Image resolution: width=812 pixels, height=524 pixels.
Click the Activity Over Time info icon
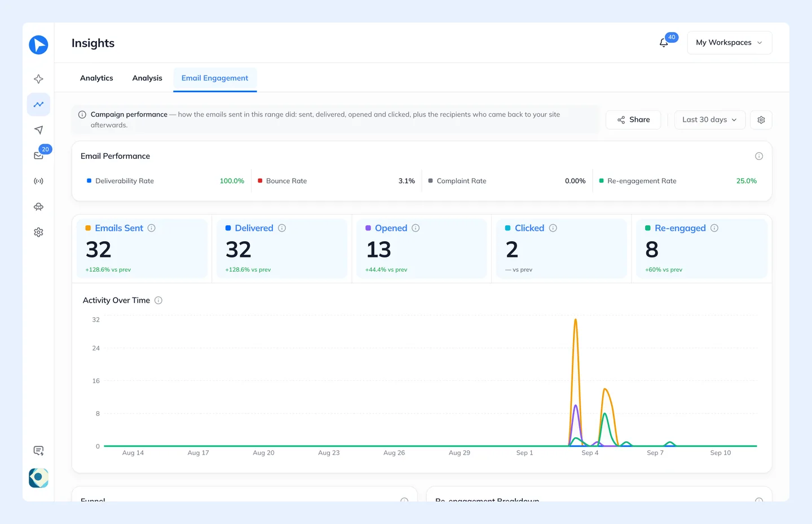point(158,300)
